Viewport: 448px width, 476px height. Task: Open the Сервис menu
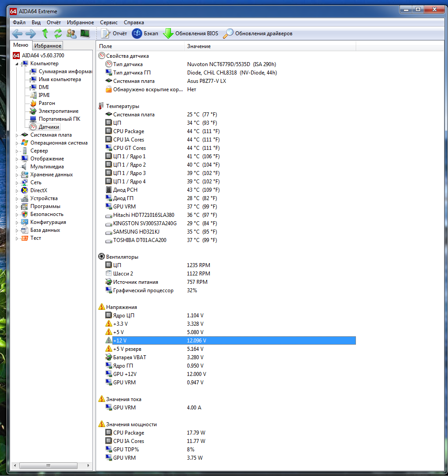point(109,22)
